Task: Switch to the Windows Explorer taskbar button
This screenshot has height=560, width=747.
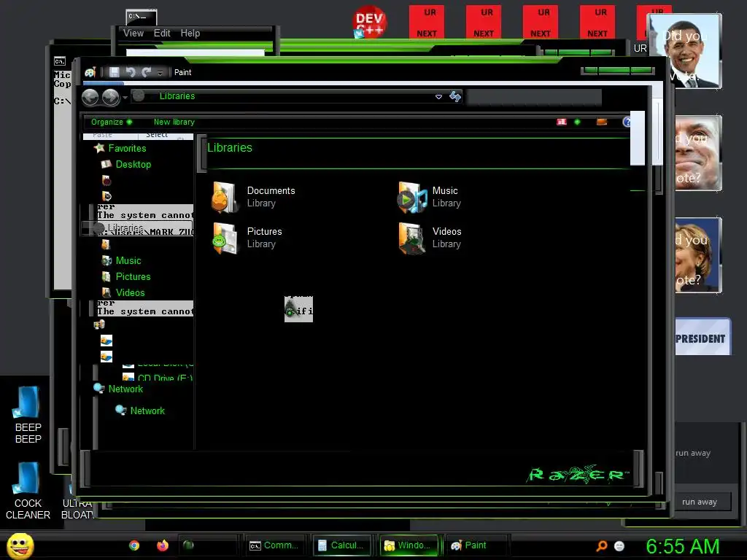Action: coord(410,545)
